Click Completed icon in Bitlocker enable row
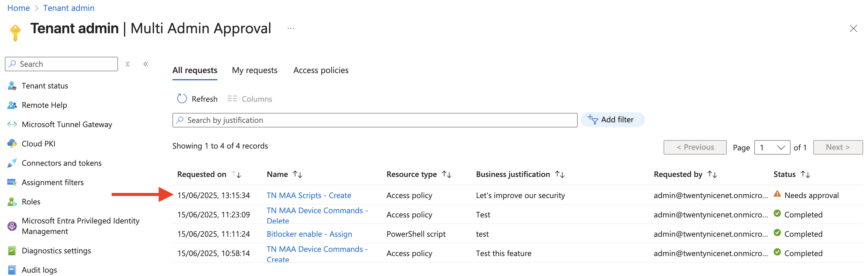The width and height of the screenshot is (868, 276). pos(777,233)
